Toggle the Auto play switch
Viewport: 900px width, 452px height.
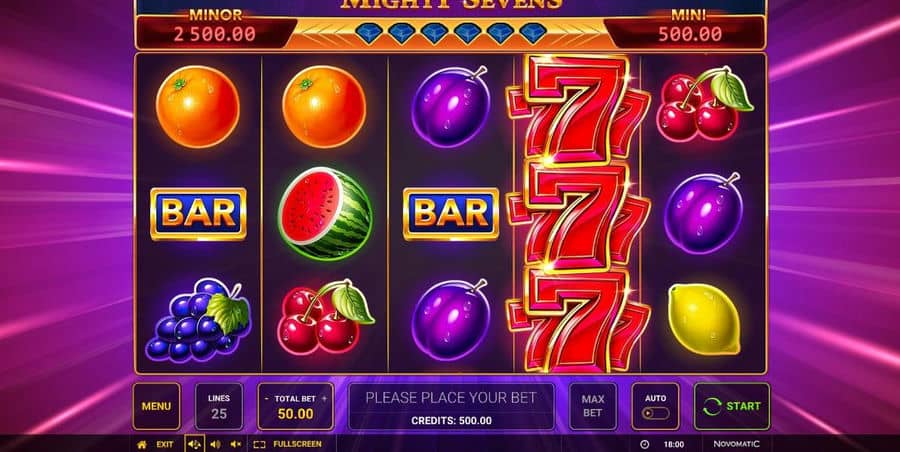point(655,414)
